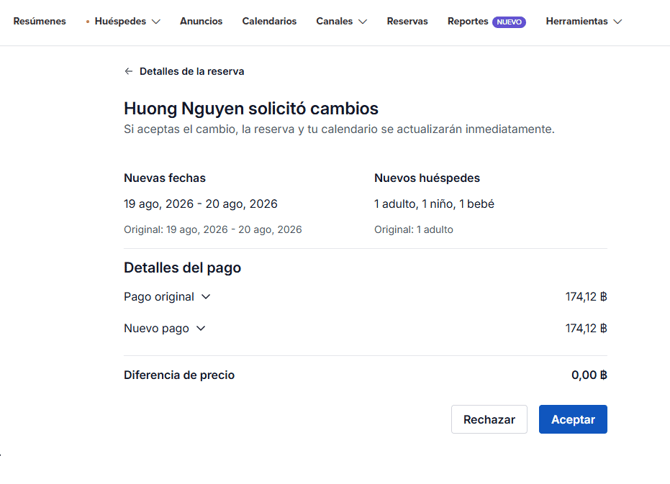
Task: Click the back arrow icon
Action: click(128, 72)
